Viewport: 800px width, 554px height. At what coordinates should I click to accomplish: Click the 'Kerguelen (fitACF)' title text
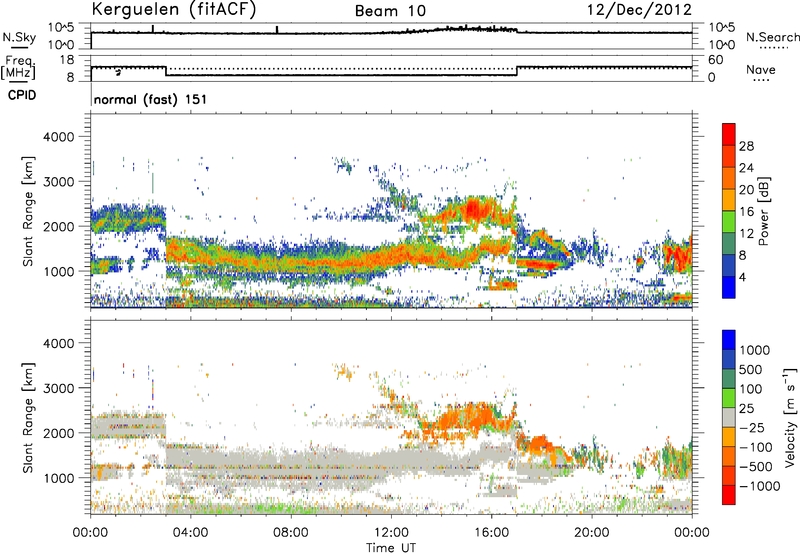[x=173, y=10]
